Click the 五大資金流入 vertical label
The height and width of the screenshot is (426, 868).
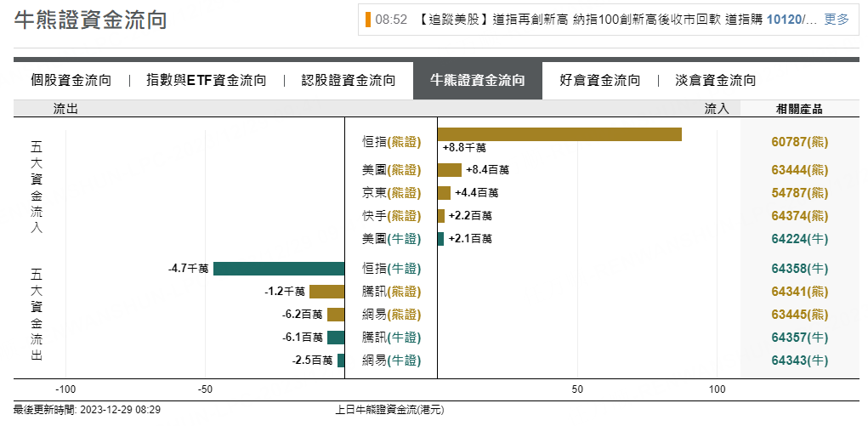36,187
